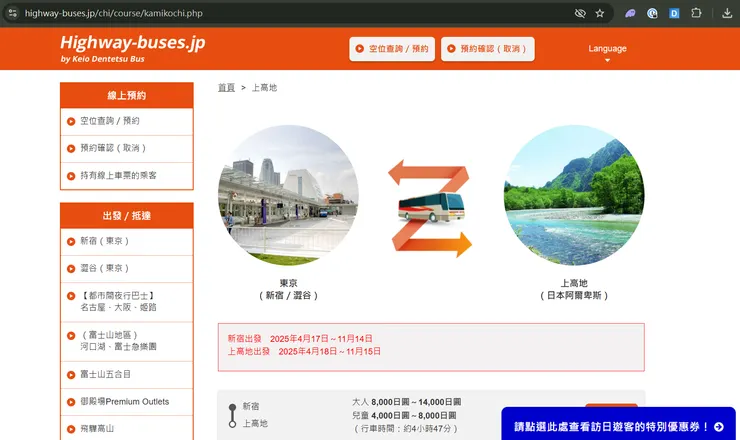The width and height of the screenshot is (740, 440).
Task: Select 新宿（東京）in sidebar
Action: point(126,242)
